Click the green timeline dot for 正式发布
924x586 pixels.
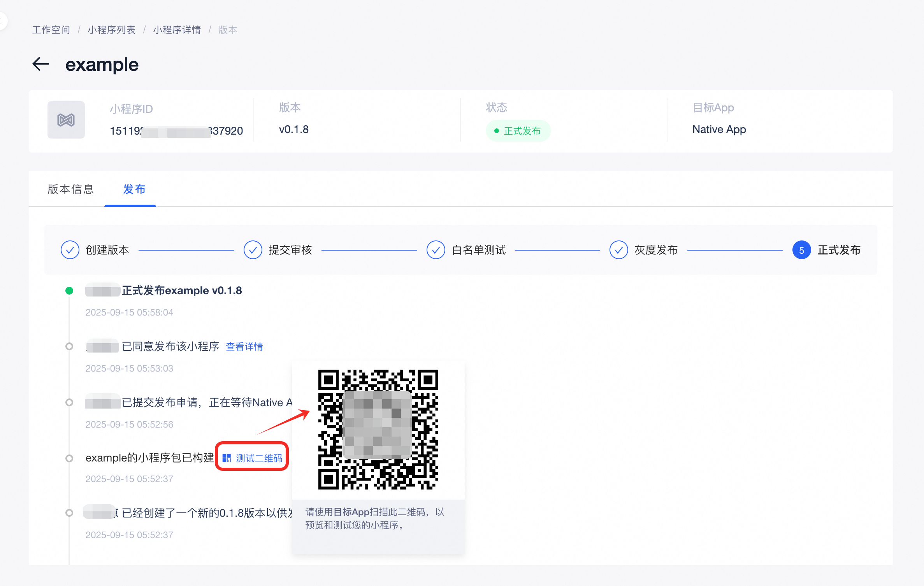click(x=69, y=291)
